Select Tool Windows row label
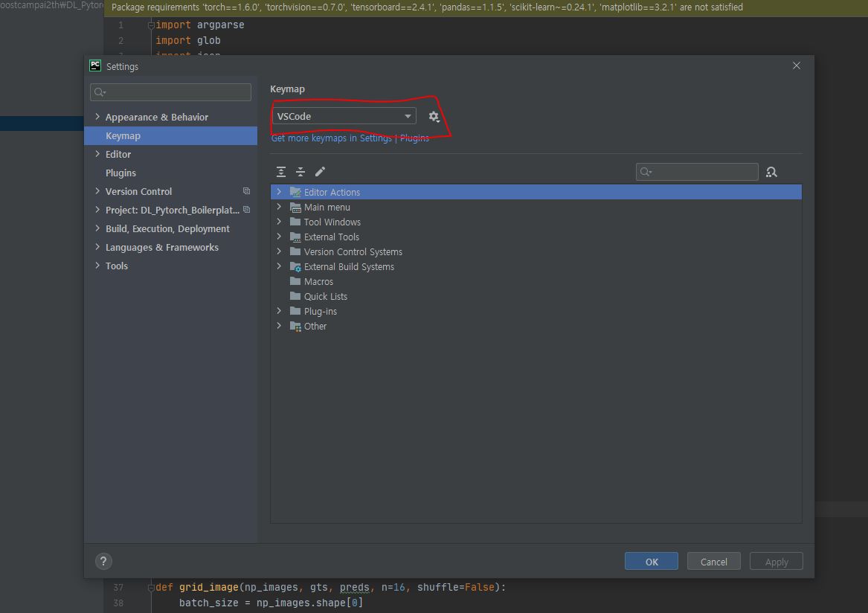This screenshot has width=868, height=613. (x=332, y=222)
